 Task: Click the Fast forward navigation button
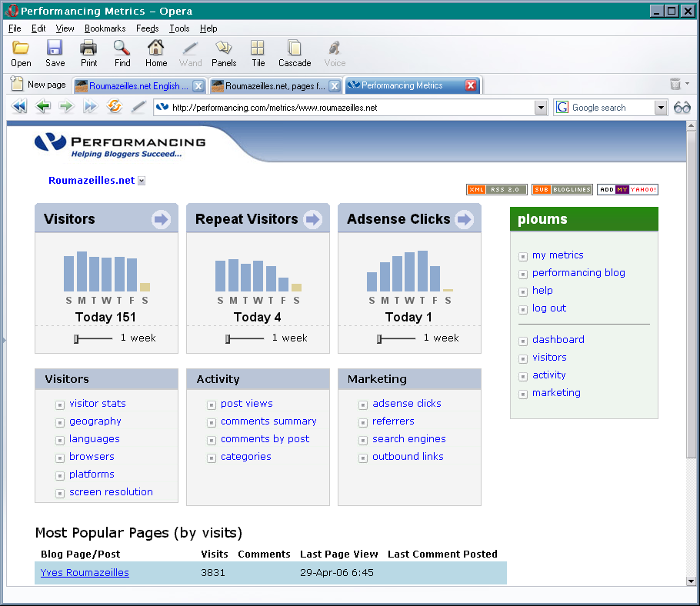90,107
